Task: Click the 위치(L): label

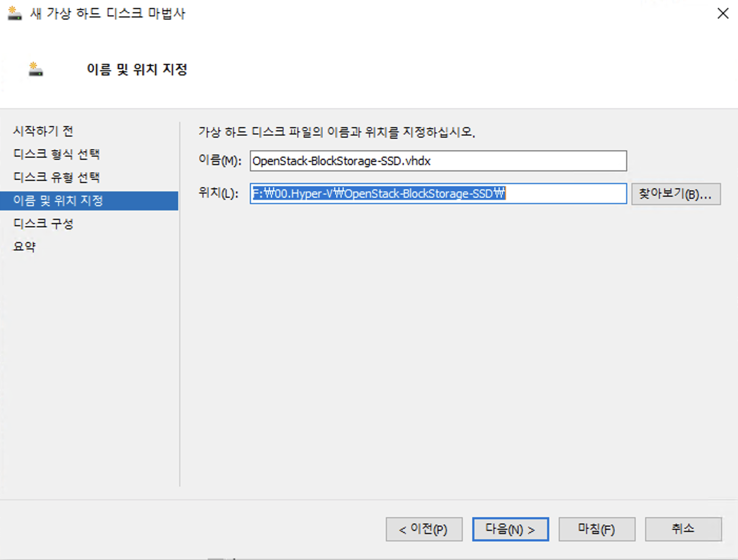Action: (x=218, y=193)
